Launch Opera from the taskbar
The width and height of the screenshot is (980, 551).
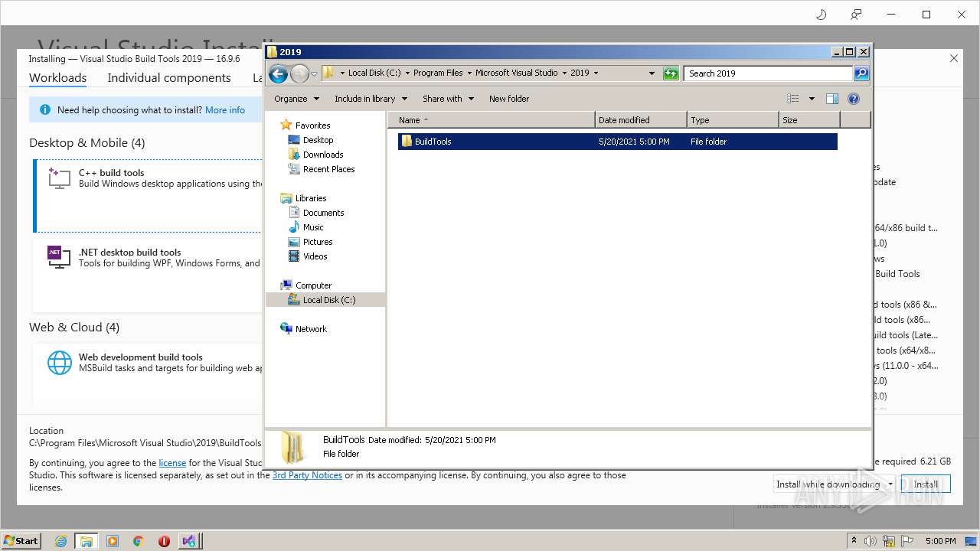[x=164, y=541]
